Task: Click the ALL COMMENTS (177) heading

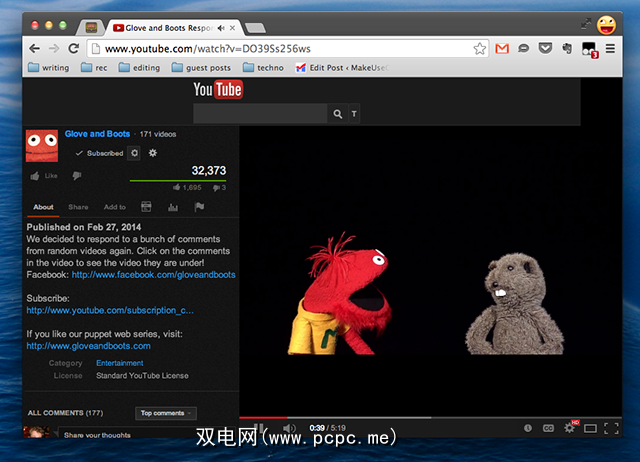Action: [65, 413]
